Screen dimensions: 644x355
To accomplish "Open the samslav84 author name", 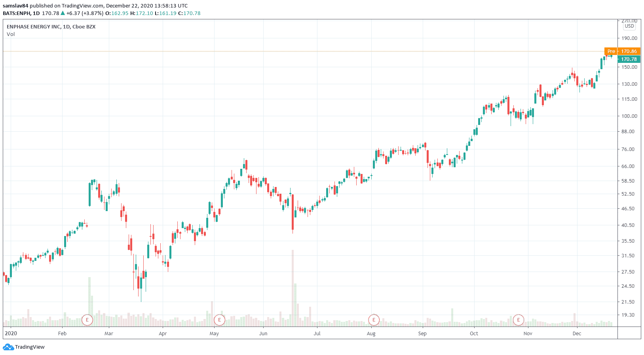I will point(15,6).
